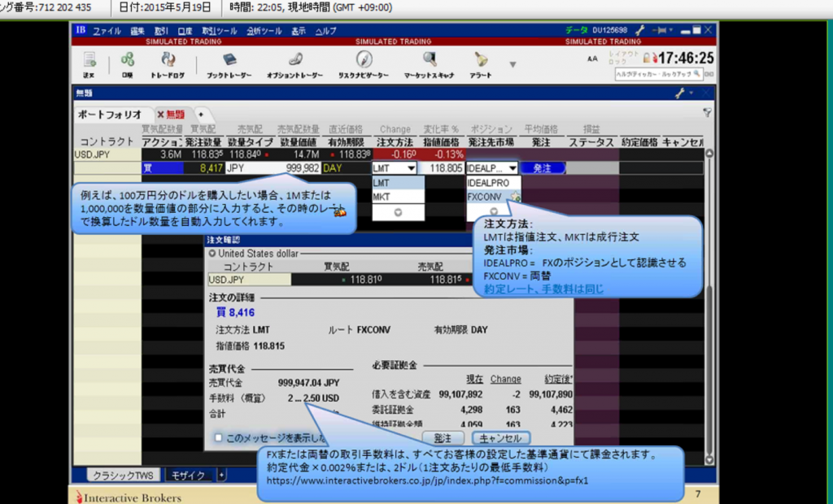Click the United States dollar section marker
This screenshot has height=504, width=833.
tap(212, 254)
